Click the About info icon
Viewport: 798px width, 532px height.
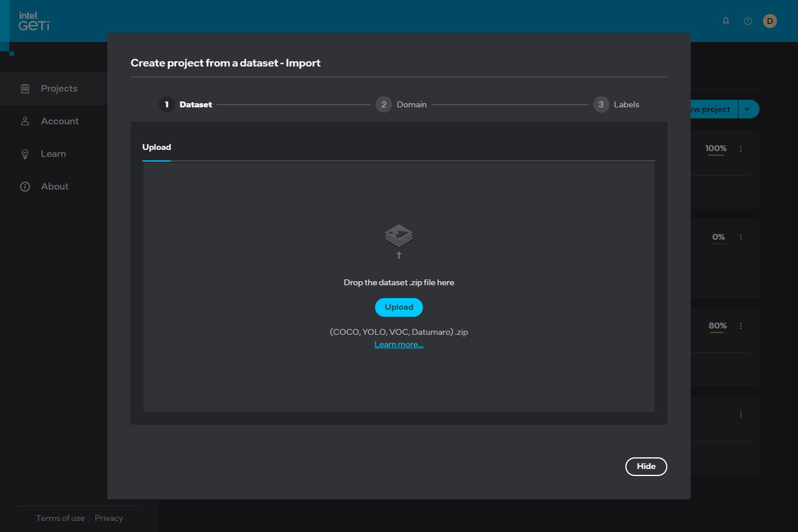coord(25,187)
